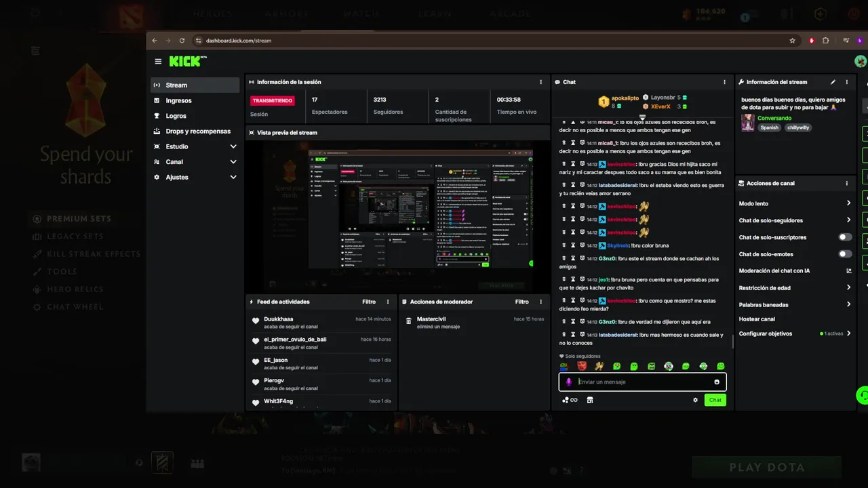Open Información de la sesión options menu

[540, 82]
